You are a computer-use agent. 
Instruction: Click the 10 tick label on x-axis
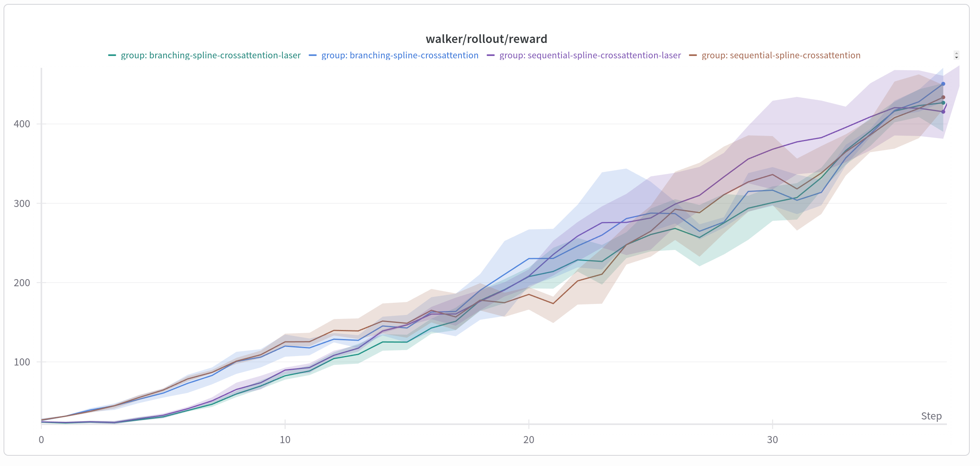pyautogui.click(x=285, y=440)
